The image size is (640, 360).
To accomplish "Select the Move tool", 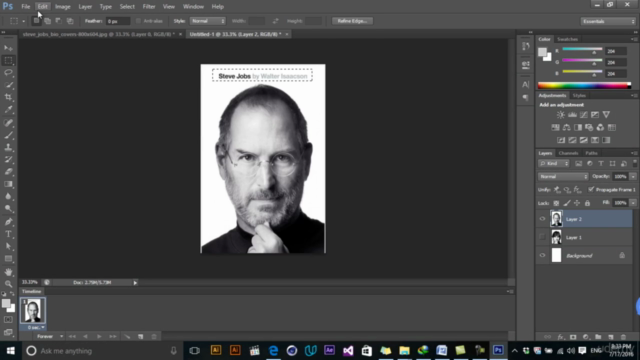I will click(x=8, y=48).
